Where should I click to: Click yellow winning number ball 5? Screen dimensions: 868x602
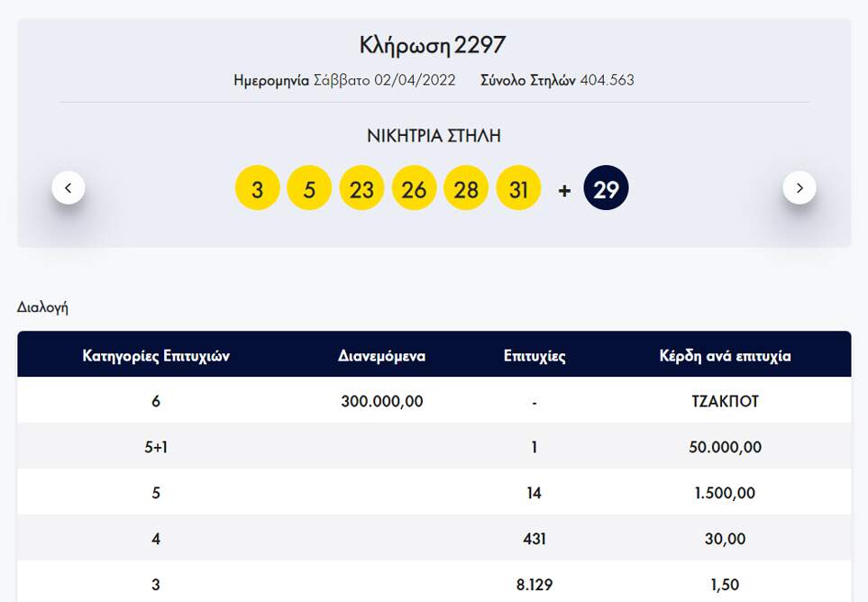click(x=309, y=188)
